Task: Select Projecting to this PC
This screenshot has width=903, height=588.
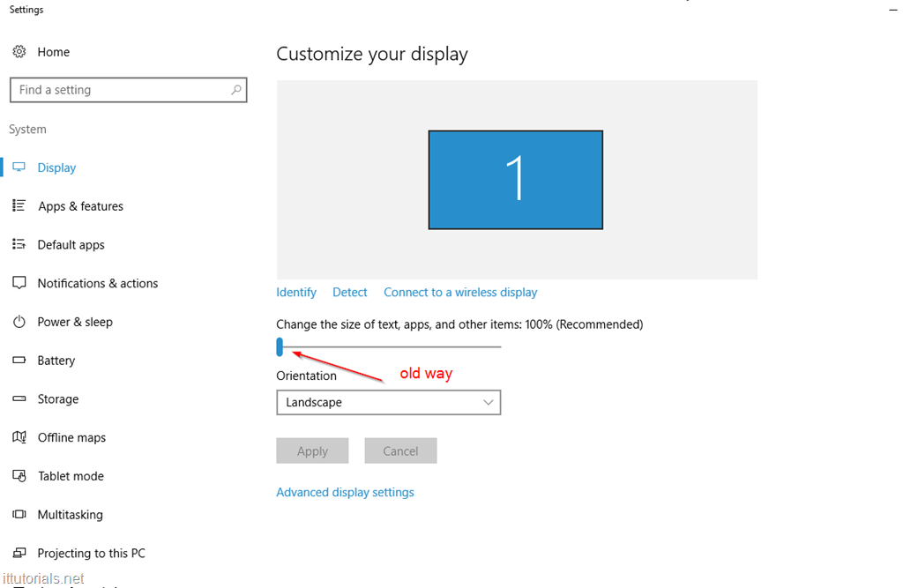Action: [x=19, y=553]
